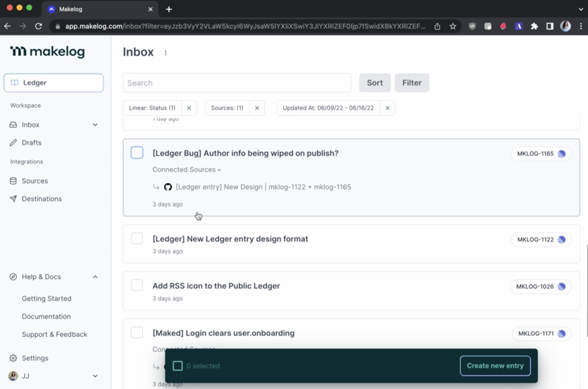Check the Author info being wiped entry
Image resolution: width=588 pixels, height=389 pixels.
[x=137, y=153]
